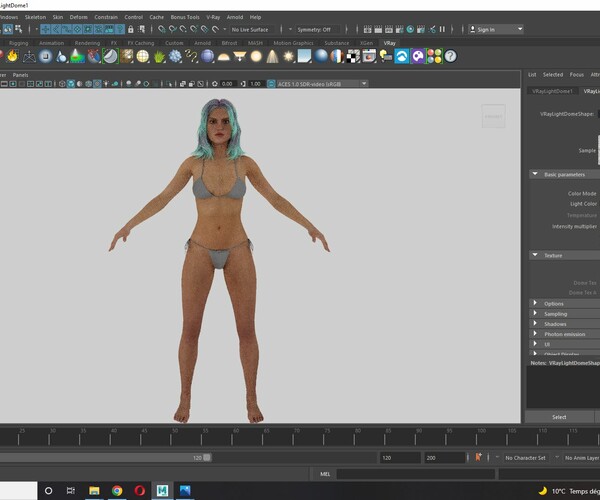This screenshot has width=600, height=500.
Task: Open Chaos Cloud from the blue shelf icon
Action: click(x=402, y=56)
